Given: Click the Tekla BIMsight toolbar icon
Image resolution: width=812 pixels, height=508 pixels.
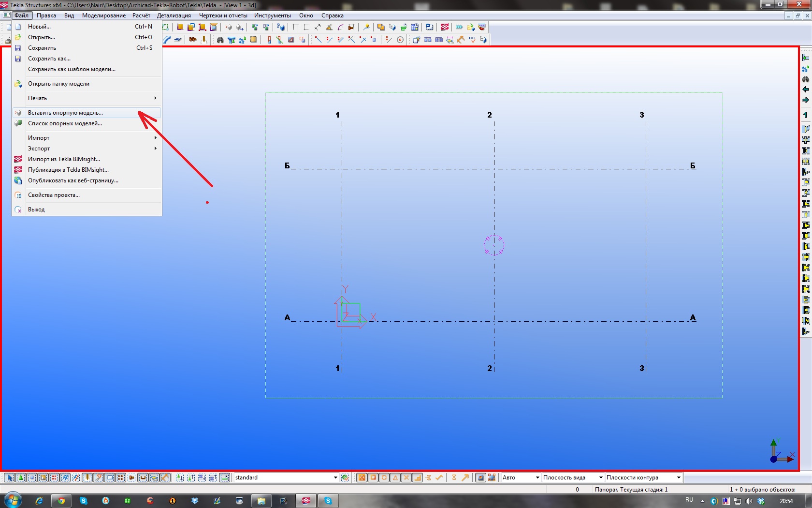Looking at the screenshot, I should pos(445,27).
